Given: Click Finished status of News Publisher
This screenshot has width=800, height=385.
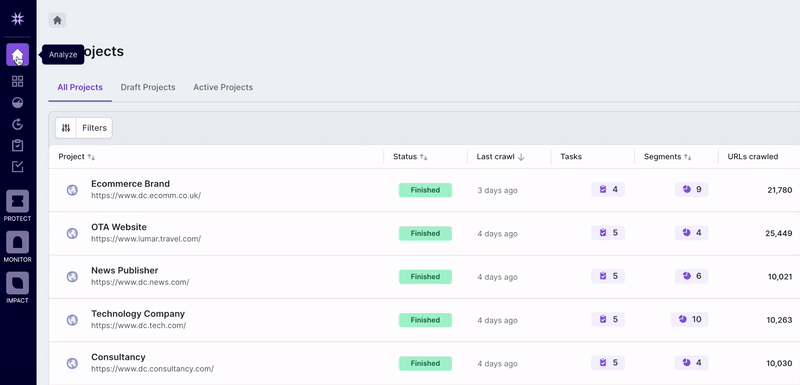Looking at the screenshot, I should pyautogui.click(x=426, y=277).
